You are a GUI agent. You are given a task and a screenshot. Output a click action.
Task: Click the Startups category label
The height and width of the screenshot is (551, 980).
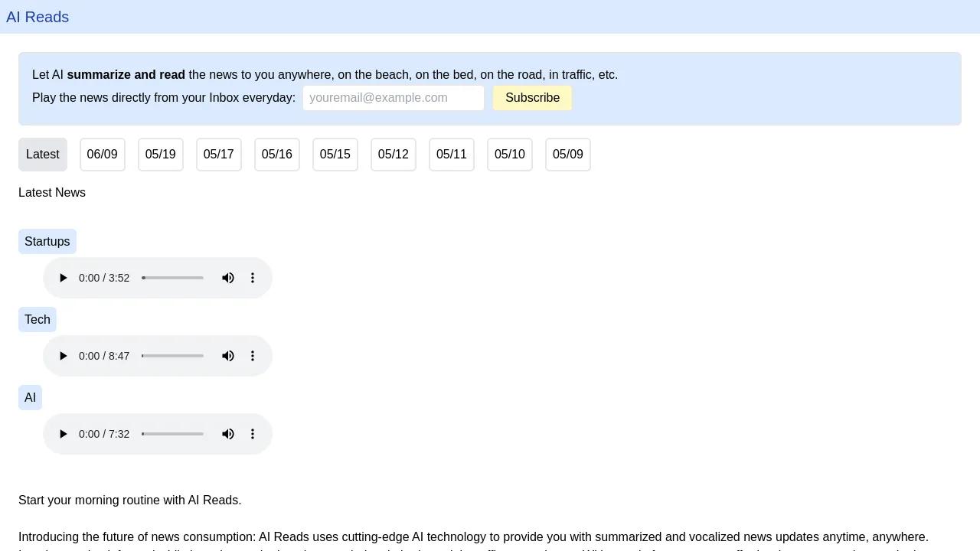click(47, 242)
